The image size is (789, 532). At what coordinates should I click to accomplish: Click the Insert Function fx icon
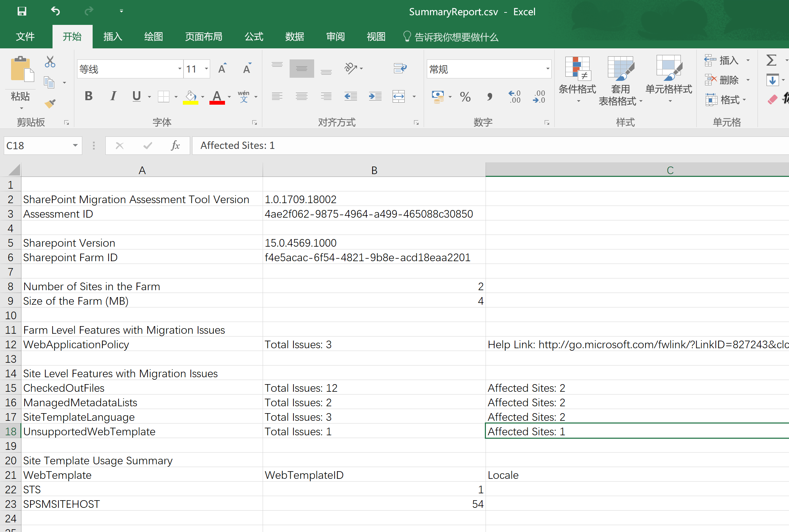[175, 145]
